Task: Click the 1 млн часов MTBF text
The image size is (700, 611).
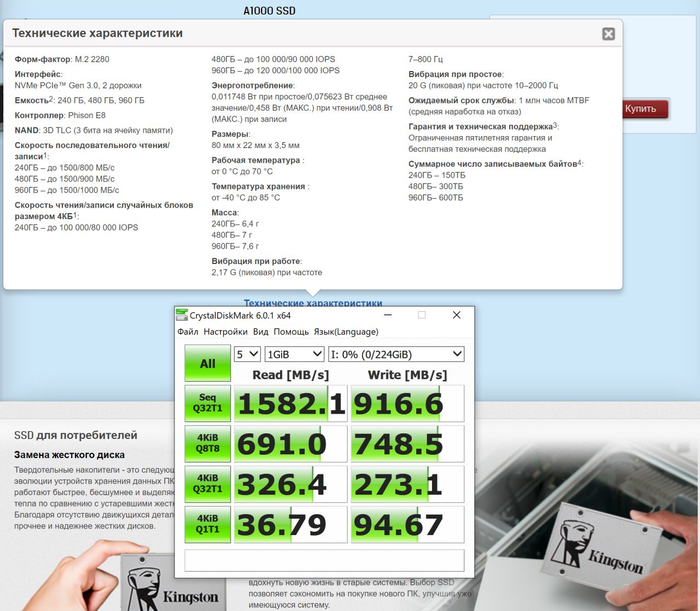Action: click(x=554, y=100)
